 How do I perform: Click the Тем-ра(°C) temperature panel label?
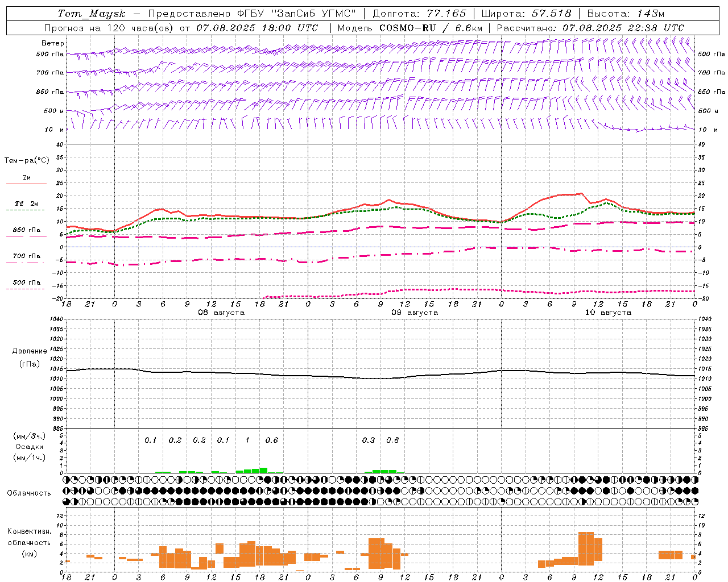click(x=27, y=161)
